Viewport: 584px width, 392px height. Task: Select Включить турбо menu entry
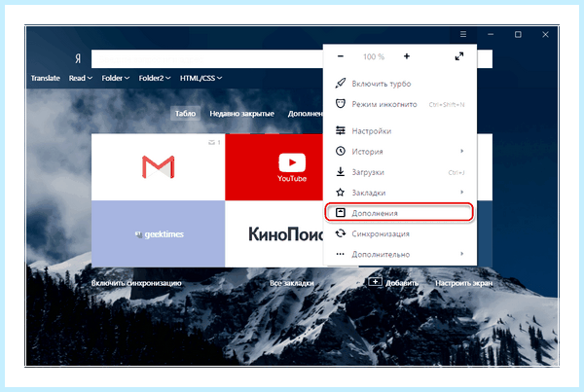(400, 84)
